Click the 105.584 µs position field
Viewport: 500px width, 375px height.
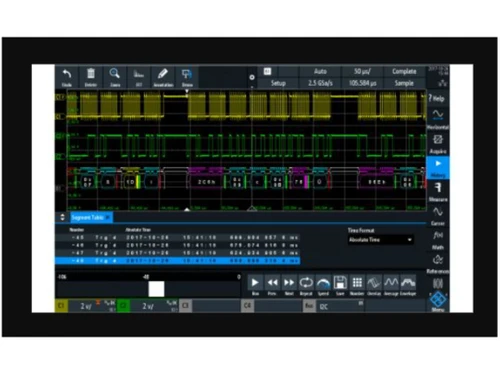pos(362,83)
